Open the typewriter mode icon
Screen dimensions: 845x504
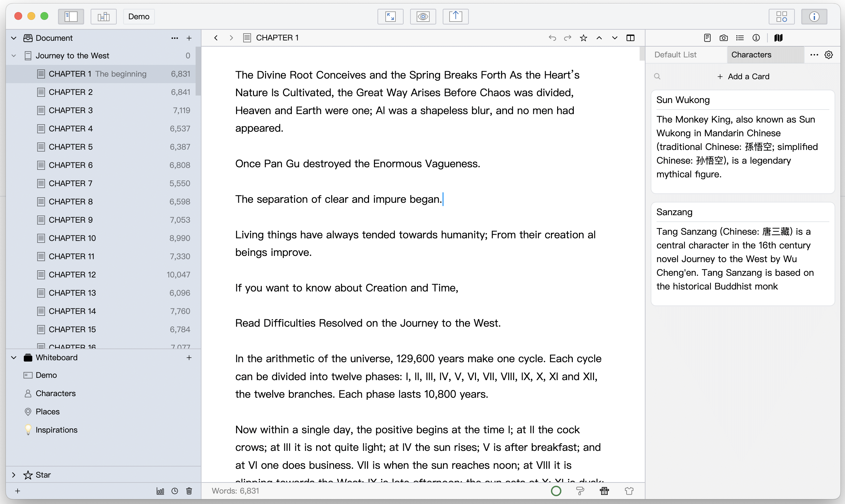(x=604, y=491)
